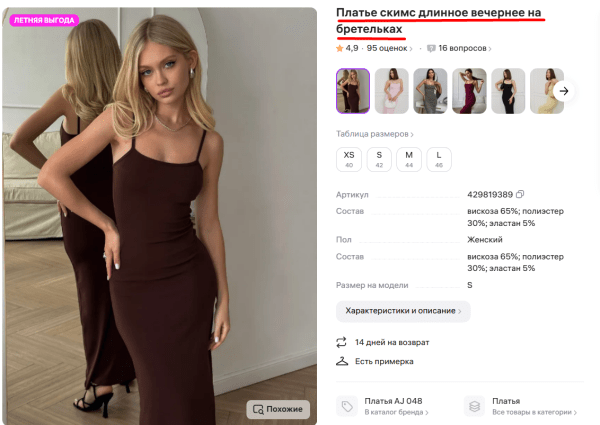The width and height of the screenshot is (600, 425).
Task: Select the pink dress color thumbnail
Action: [x=391, y=91]
